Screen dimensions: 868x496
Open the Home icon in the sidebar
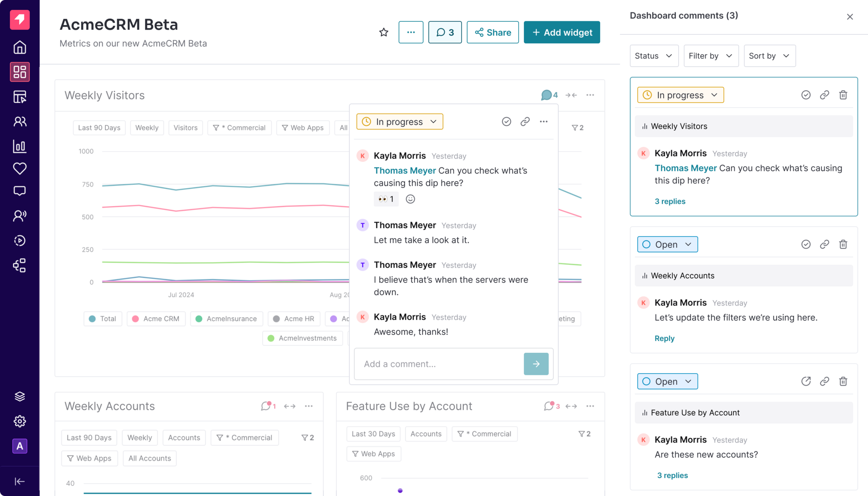click(x=20, y=47)
